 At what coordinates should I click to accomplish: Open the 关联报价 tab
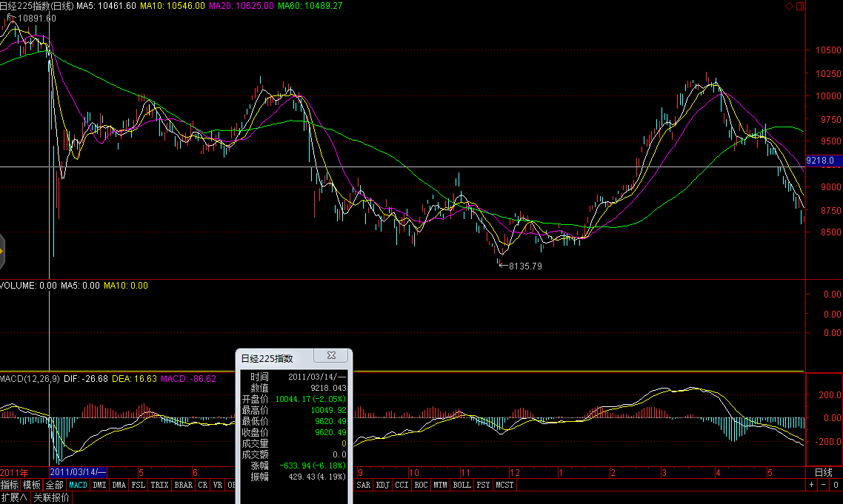tap(52, 497)
